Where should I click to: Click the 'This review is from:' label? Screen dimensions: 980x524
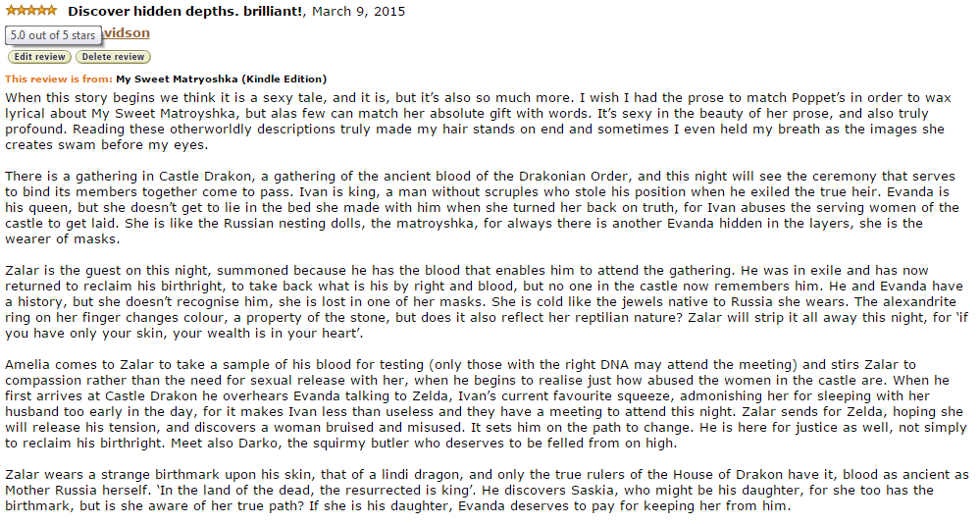(x=58, y=79)
